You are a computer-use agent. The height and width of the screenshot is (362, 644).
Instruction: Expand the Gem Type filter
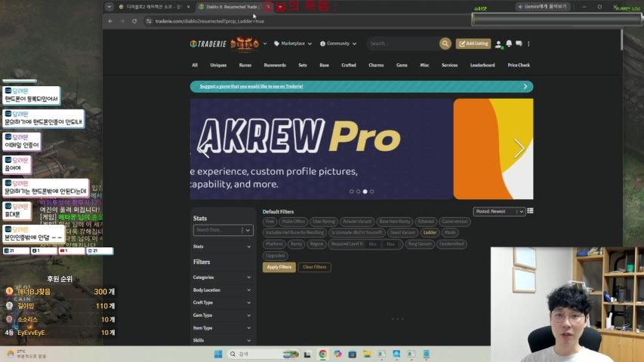[x=222, y=315]
